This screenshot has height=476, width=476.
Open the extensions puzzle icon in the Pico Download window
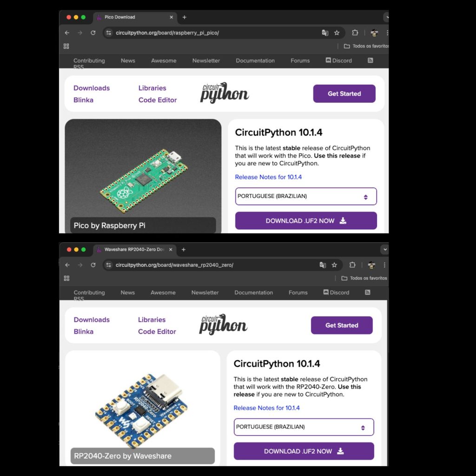pos(355,33)
